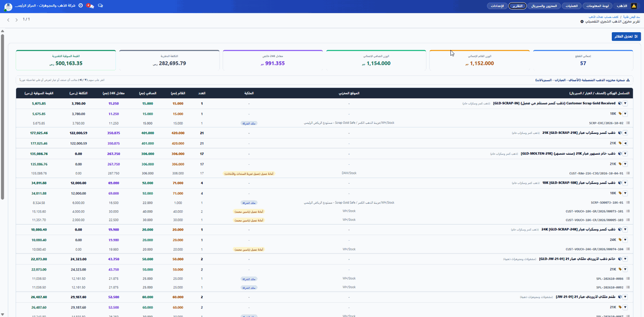Click the serial text CUST-VOUCH-18K-GR/2026/00073-101

pos(595,212)
